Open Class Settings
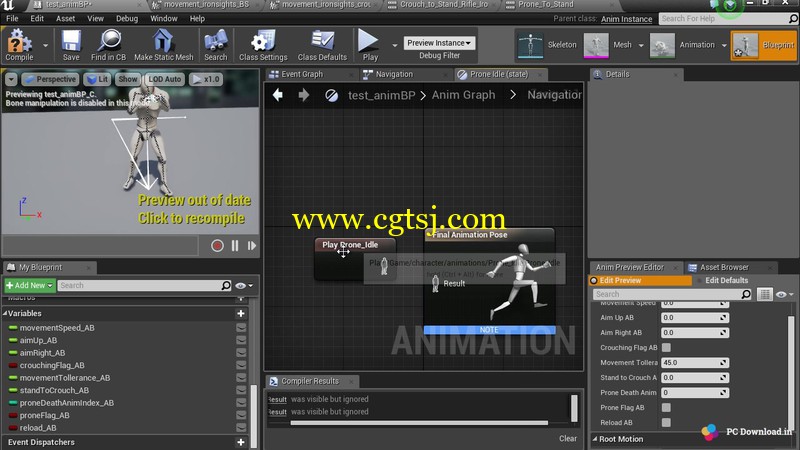 (263, 45)
